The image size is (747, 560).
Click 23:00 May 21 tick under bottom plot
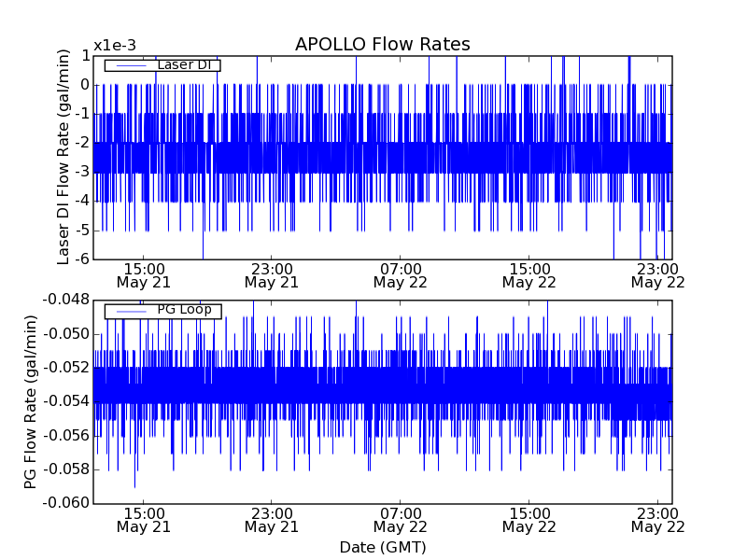[x=271, y=519]
